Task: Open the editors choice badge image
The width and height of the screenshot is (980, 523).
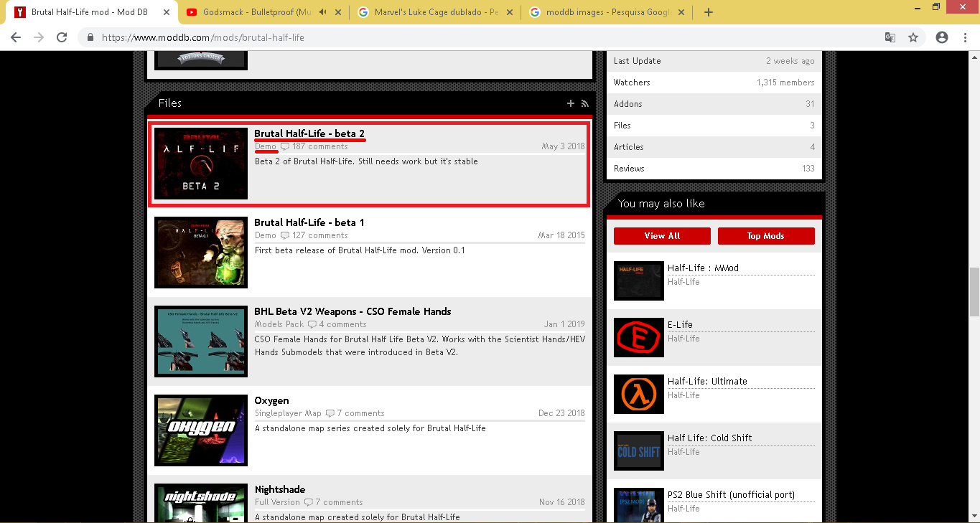Action: 201,59
